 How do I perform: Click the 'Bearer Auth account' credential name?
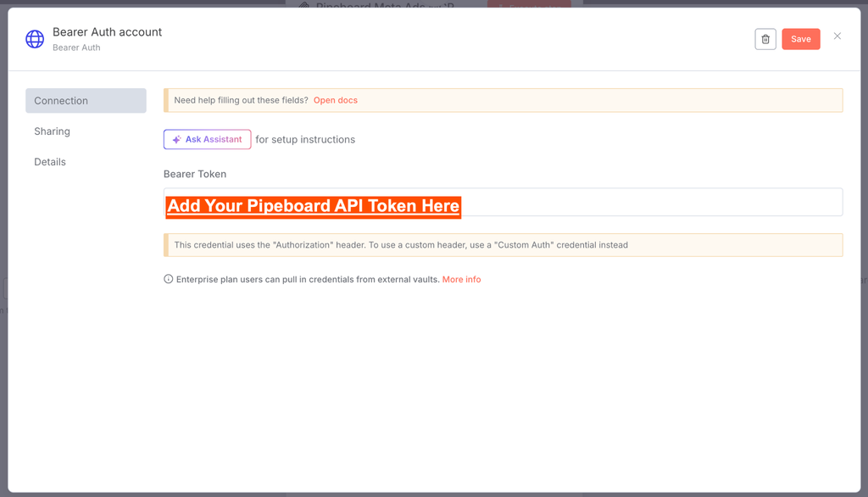(x=108, y=32)
